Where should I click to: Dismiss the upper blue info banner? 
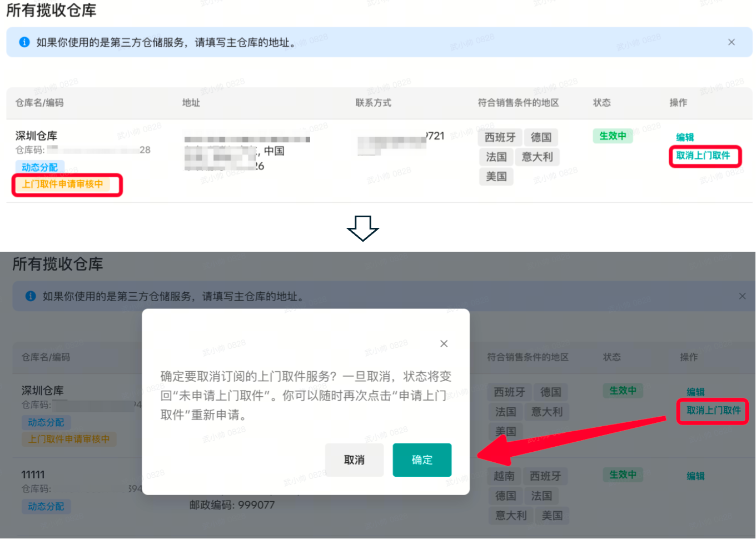[731, 42]
